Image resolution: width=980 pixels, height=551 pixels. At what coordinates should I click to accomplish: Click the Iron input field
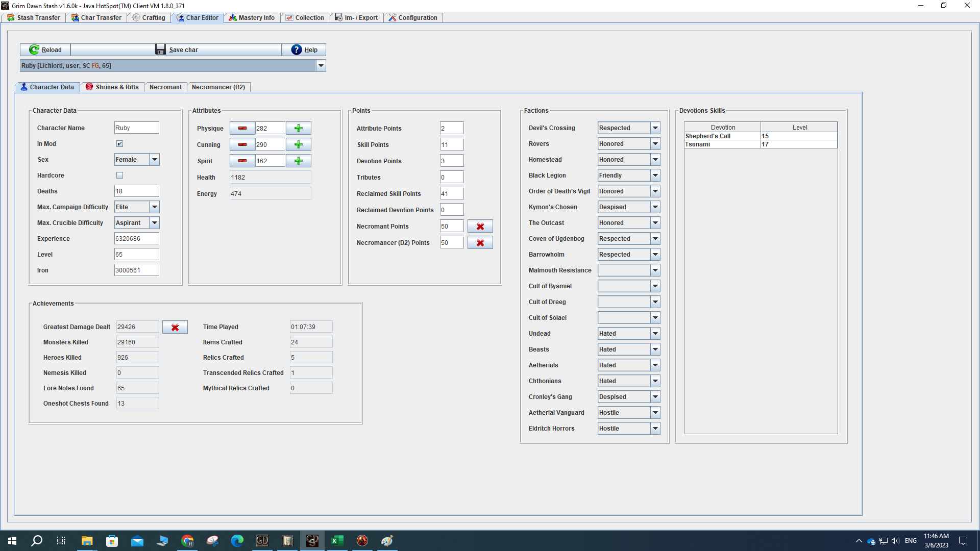(137, 270)
